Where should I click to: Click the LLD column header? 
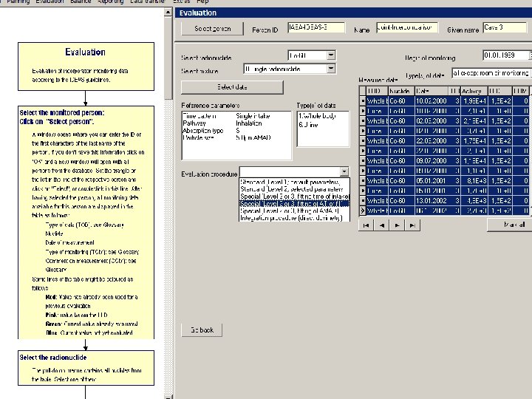[499, 91]
